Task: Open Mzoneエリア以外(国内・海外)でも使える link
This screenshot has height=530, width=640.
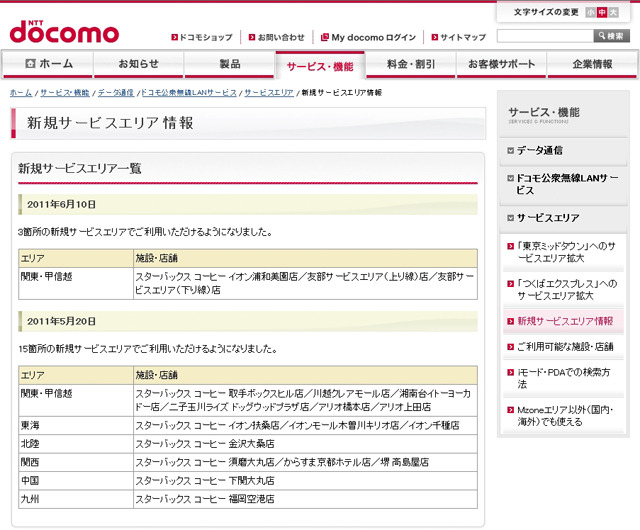Action: 565,416
